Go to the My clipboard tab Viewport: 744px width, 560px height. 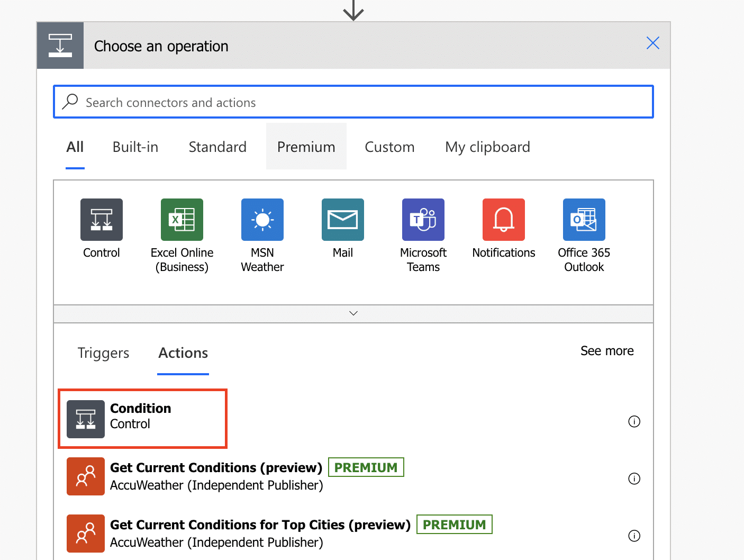pos(487,147)
